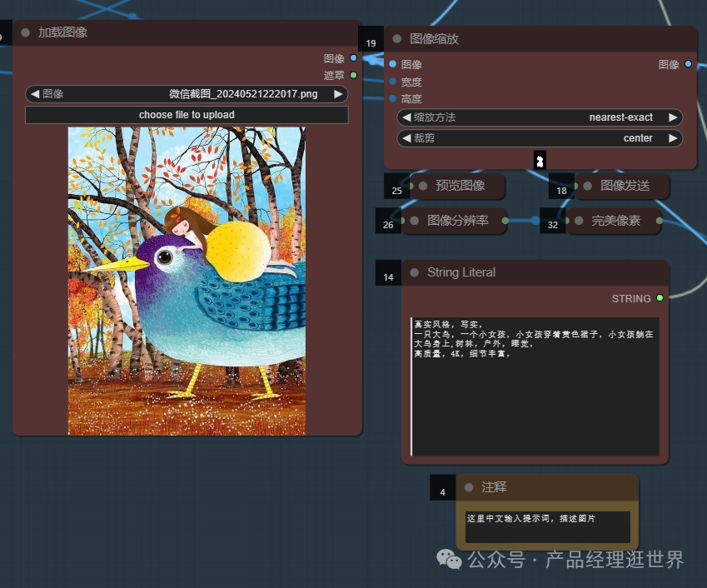Screen dimensions: 707x588
Task: Expand the collapsed 图像分辨率 node
Action: click(415, 221)
